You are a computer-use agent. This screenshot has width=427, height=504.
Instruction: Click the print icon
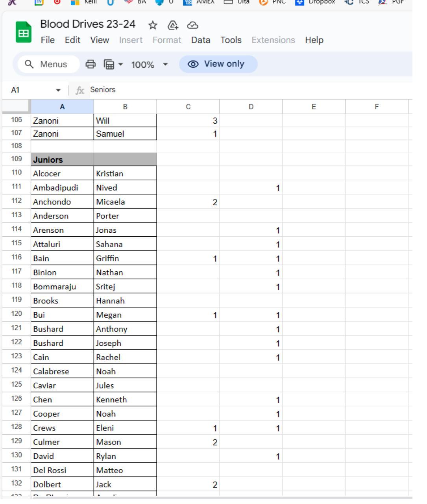click(x=91, y=64)
